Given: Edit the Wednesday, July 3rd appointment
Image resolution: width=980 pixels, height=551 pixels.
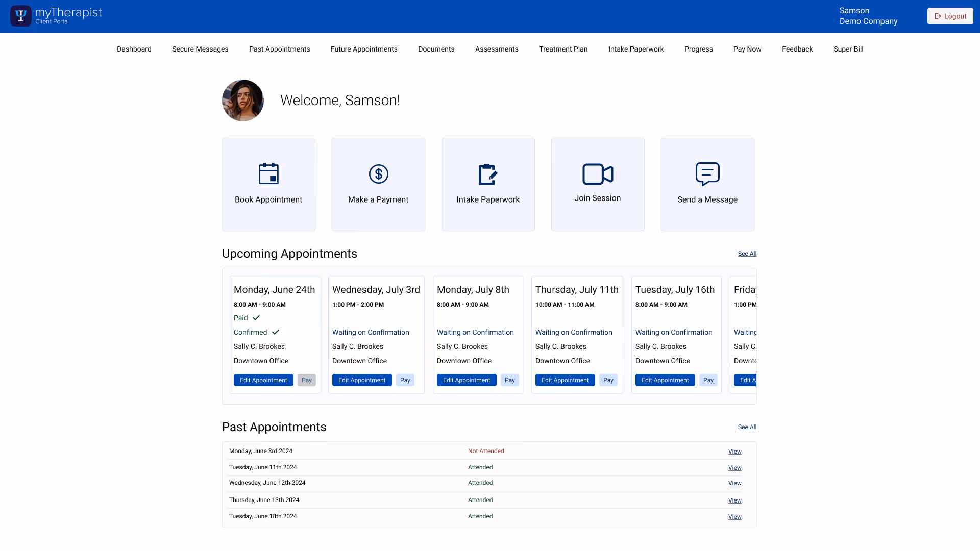Looking at the screenshot, I should (x=362, y=380).
